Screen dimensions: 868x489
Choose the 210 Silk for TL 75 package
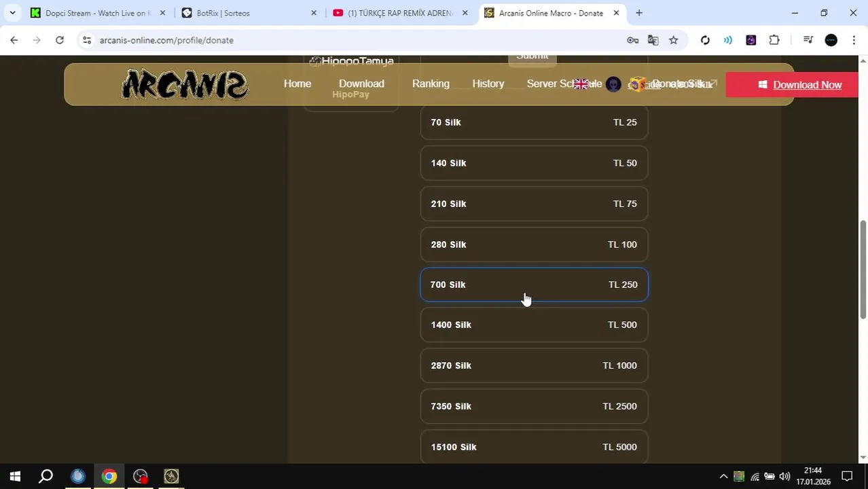[534, 204]
